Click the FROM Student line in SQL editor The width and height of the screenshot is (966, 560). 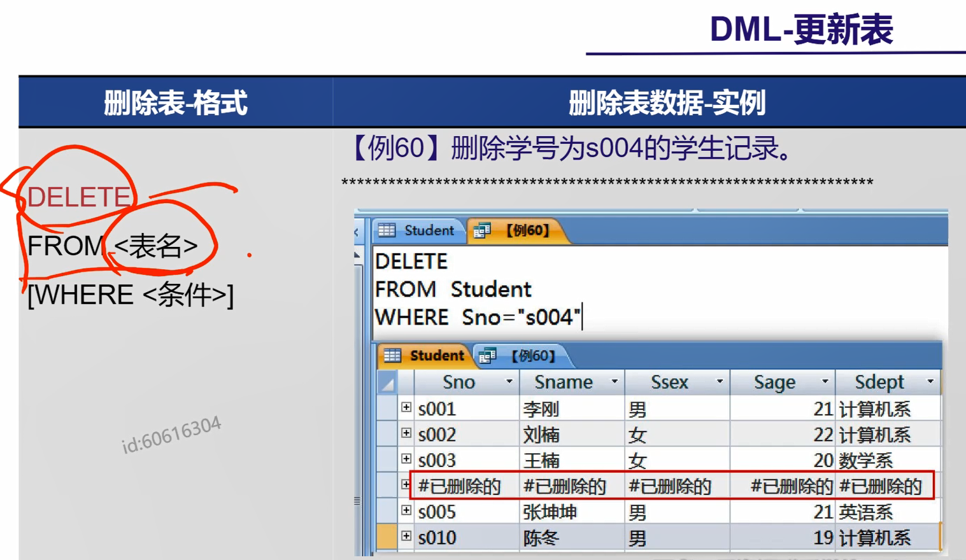(x=453, y=290)
